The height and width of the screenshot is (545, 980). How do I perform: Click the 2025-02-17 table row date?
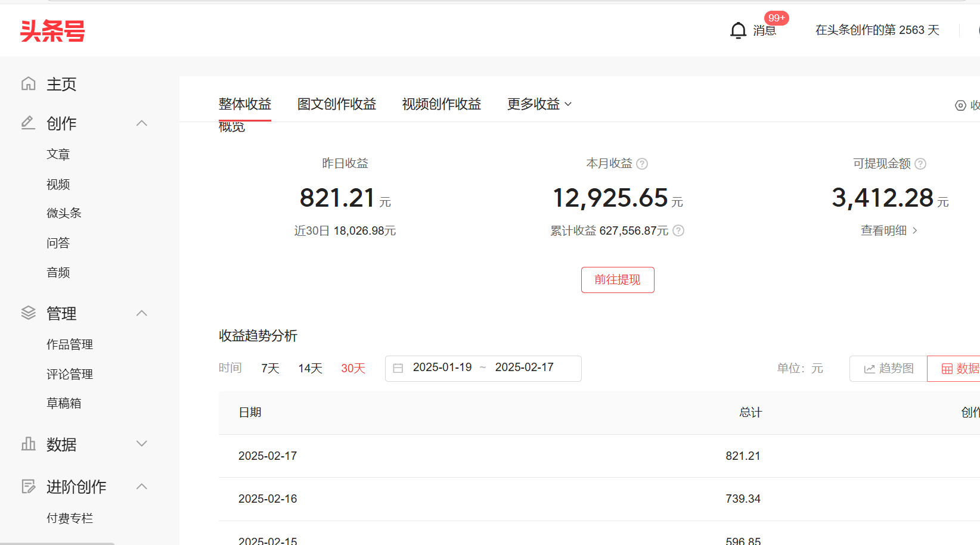[268, 456]
